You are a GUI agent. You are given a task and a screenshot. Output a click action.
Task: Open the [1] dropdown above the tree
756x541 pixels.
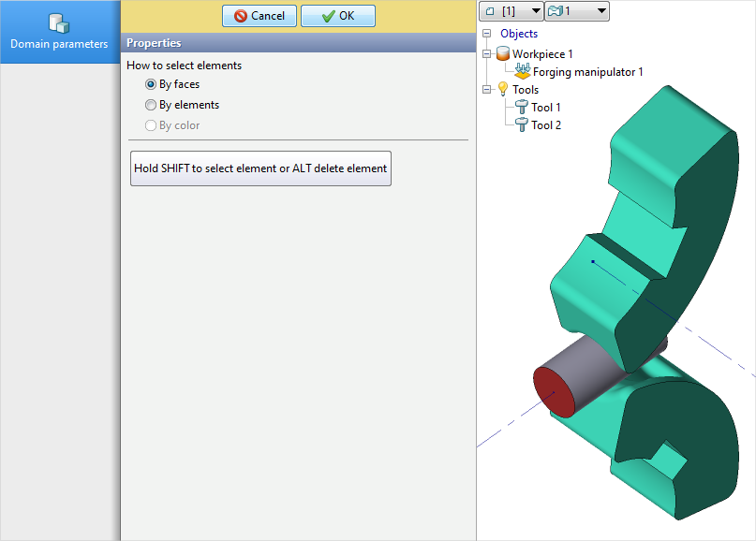click(511, 11)
